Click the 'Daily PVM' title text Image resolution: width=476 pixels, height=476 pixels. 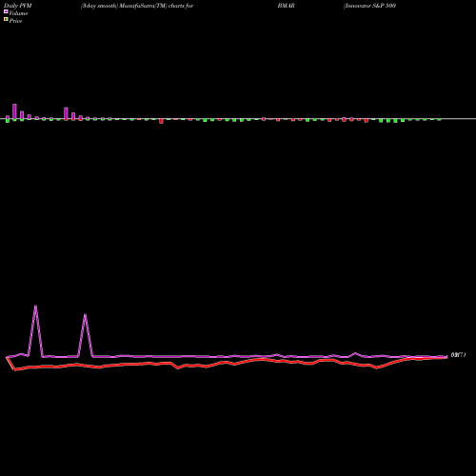(18, 6)
